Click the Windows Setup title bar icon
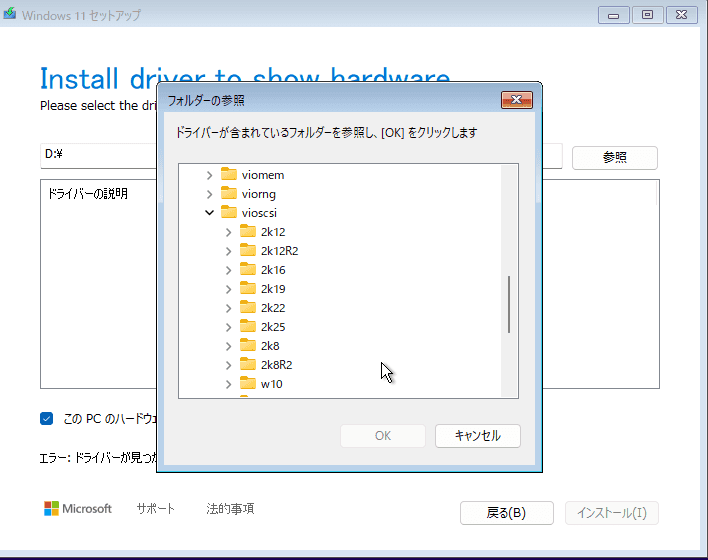The image size is (708, 560). click(x=10, y=14)
